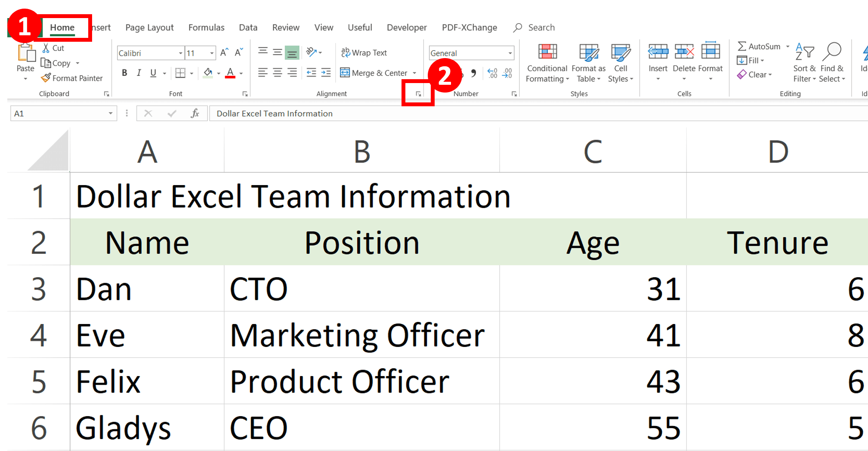Click the Insert cells icon

tap(658, 52)
